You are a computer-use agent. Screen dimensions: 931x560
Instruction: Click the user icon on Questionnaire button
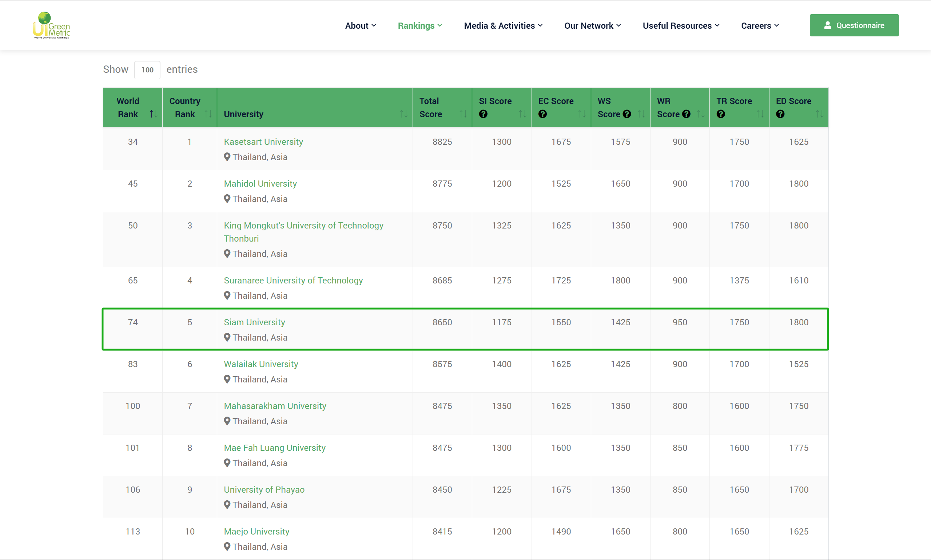(x=827, y=25)
